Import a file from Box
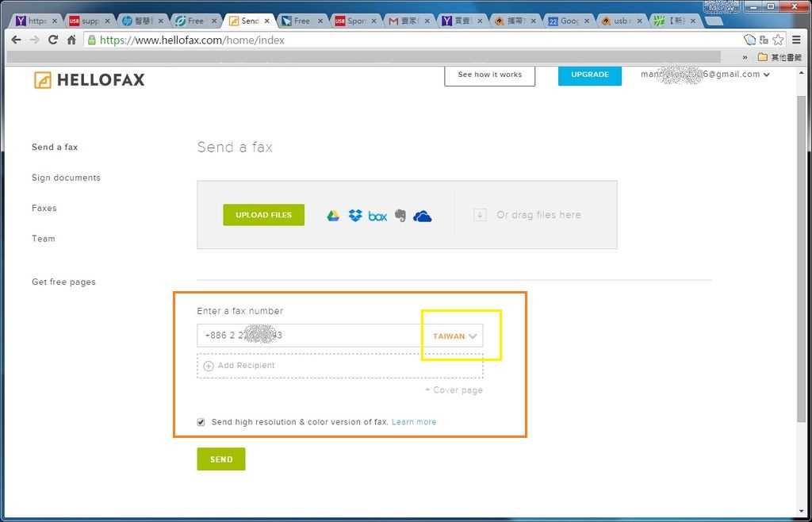The height and width of the screenshot is (522, 812). click(377, 216)
